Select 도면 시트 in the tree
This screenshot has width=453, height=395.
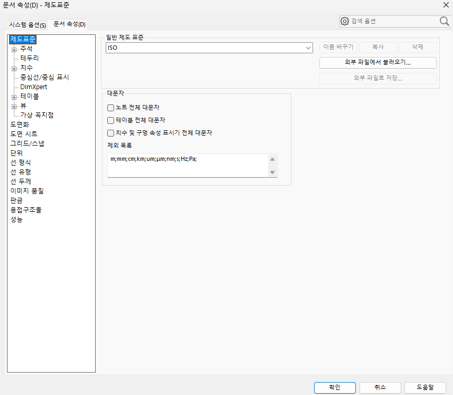[x=24, y=134]
